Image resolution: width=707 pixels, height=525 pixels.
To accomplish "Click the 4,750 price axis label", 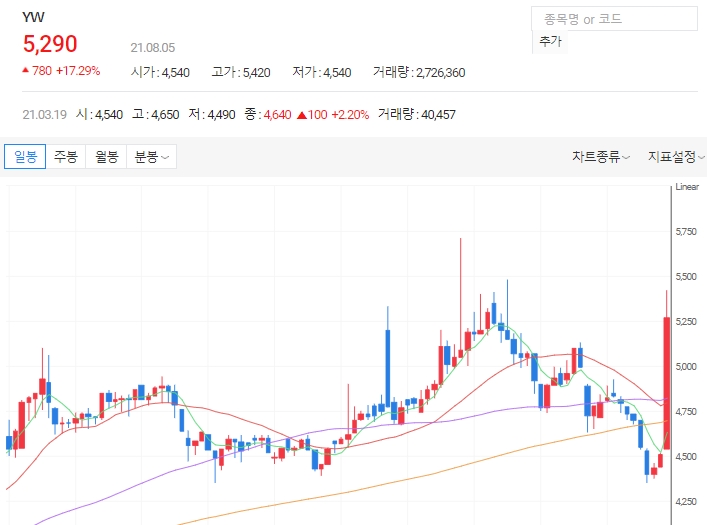I will click(686, 412).
